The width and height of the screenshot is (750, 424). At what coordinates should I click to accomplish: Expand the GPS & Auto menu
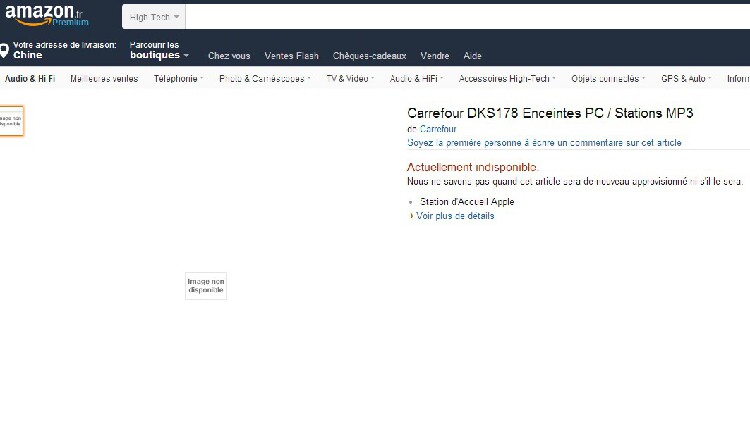click(686, 78)
